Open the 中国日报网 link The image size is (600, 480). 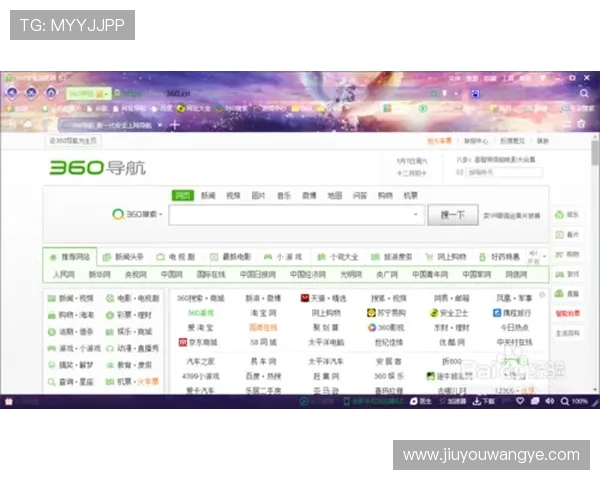coord(258,274)
